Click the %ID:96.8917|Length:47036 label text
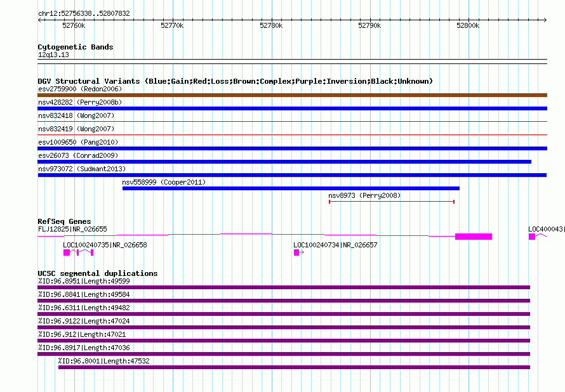The image size is (565, 392). tap(84, 348)
